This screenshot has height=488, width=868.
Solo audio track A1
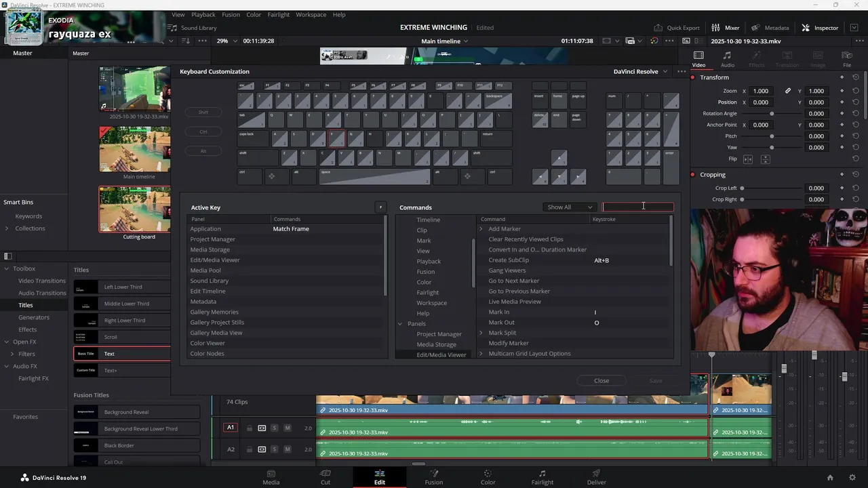[x=274, y=428]
